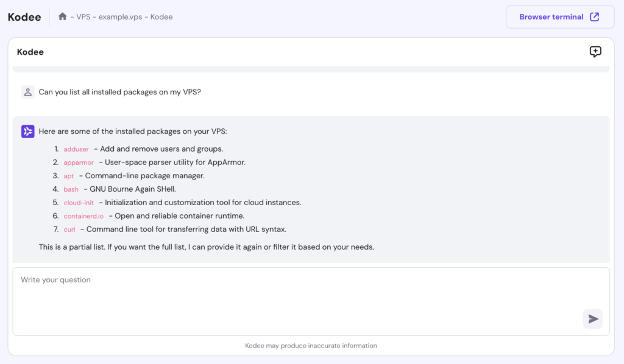Start a new chat with the plus-bubble icon
The height and width of the screenshot is (364, 624).
point(595,52)
